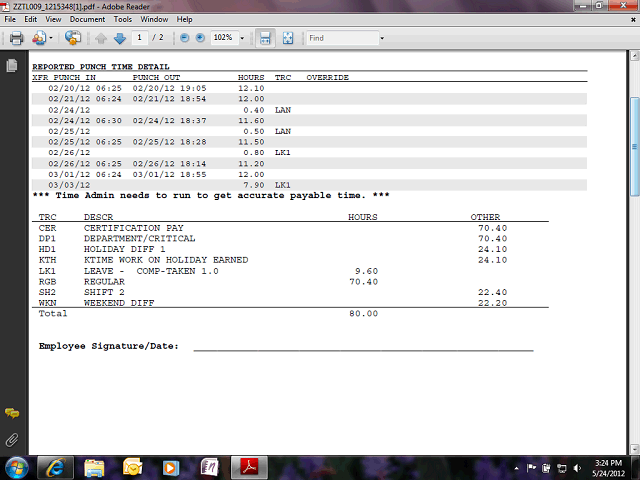Select Adobe Reader taskbar button
The image size is (640, 480).
coord(249,468)
